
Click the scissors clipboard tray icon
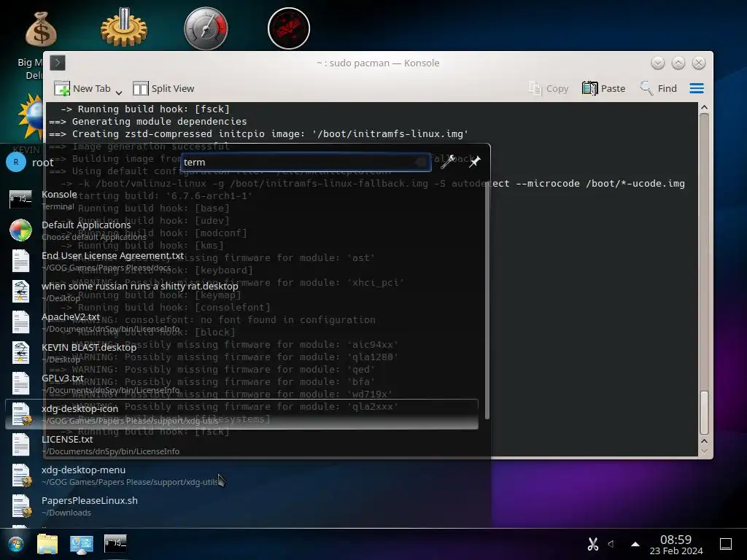click(593, 544)
